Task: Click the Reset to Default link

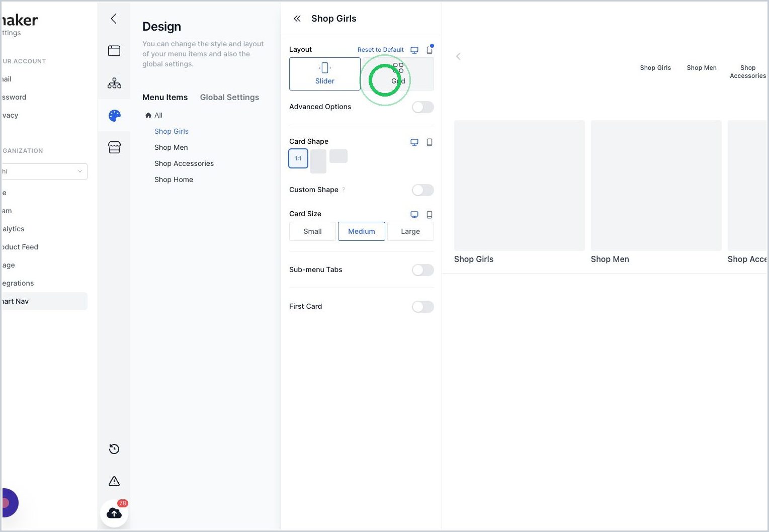Action: (380, 50)
